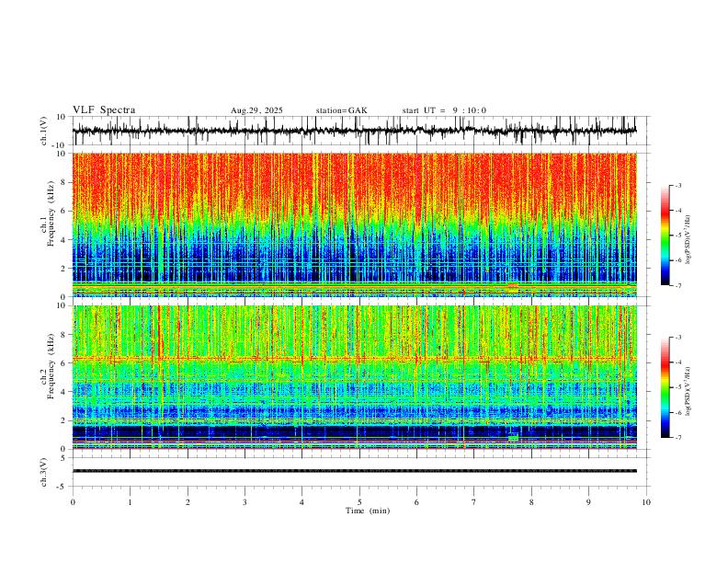728x563 pixels.
Task: Click the upper colorbar "log(PSD)(V²/Hz)" label
Action: click(x=688, y=240)
